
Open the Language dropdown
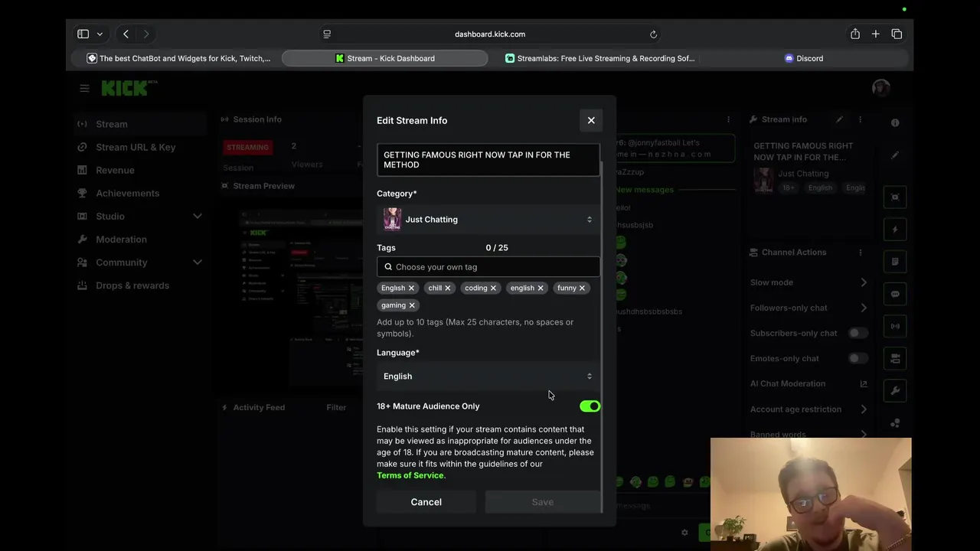pos(488,376)
